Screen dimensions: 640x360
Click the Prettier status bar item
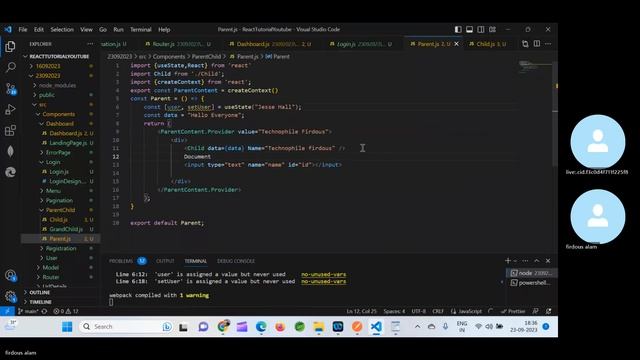coord(513,311)
